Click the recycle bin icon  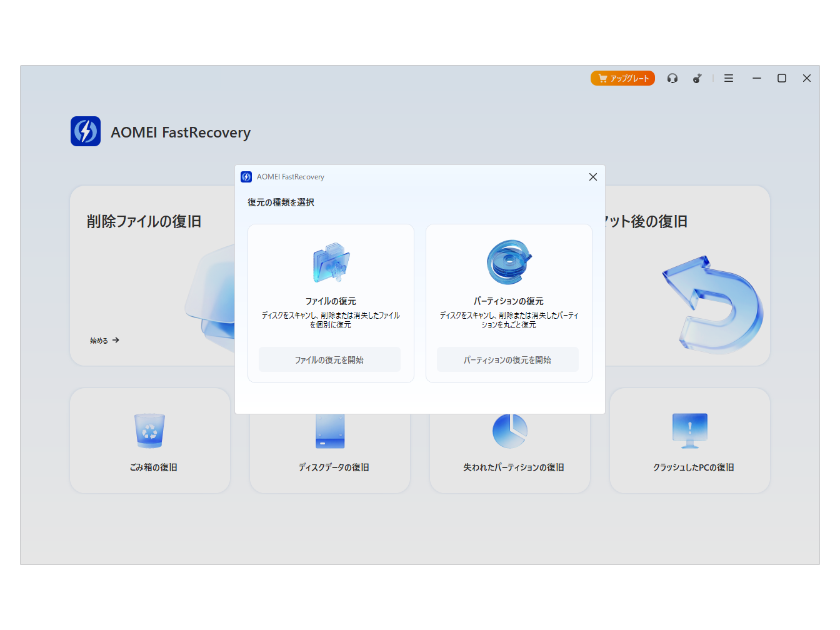click(x=150, y=431)
